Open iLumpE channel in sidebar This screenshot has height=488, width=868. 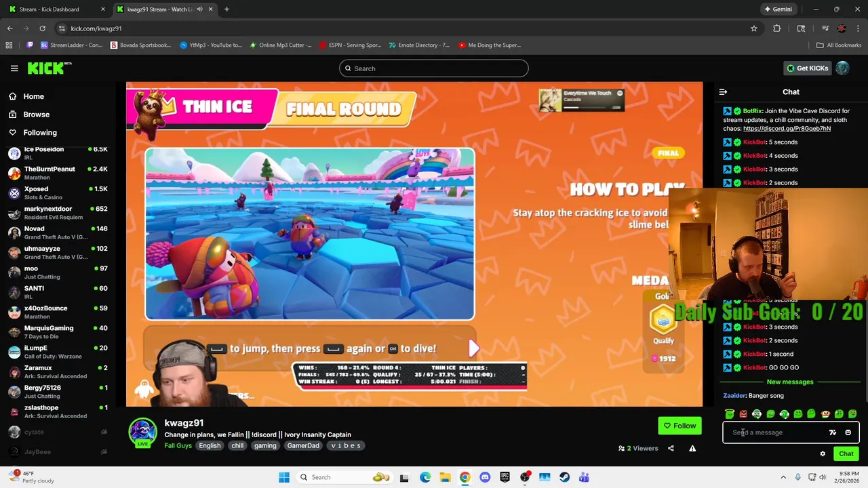[x=58, y=352]
